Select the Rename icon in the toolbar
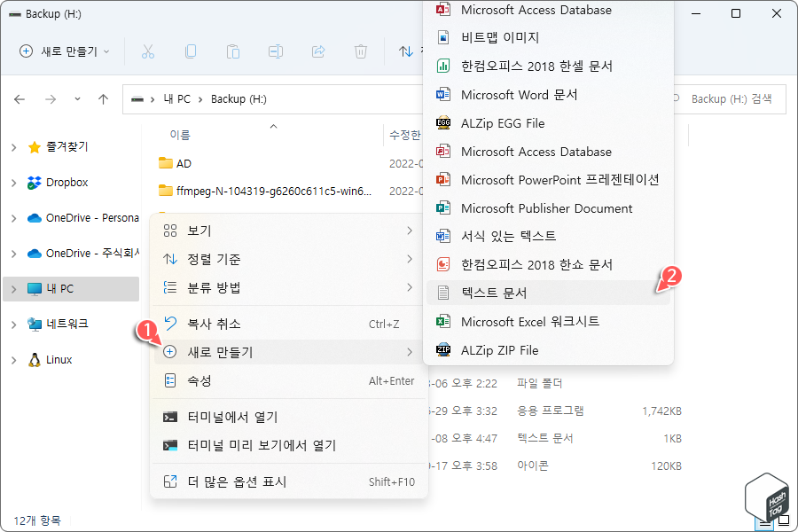798x532 pixels. 276,52
